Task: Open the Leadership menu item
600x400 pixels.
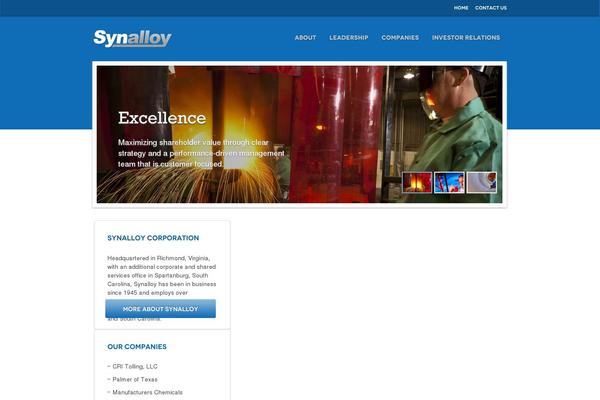Action: (349, 38)
